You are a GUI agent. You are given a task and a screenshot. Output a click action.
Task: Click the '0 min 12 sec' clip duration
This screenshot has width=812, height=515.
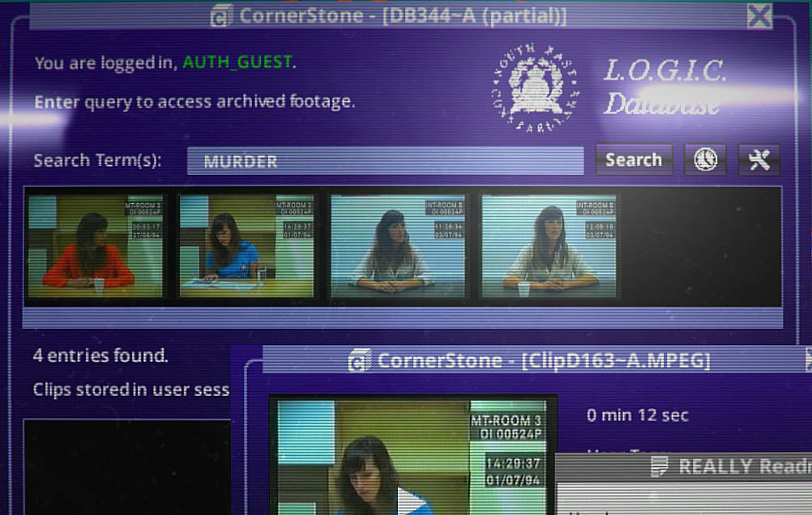pos(638,415)
